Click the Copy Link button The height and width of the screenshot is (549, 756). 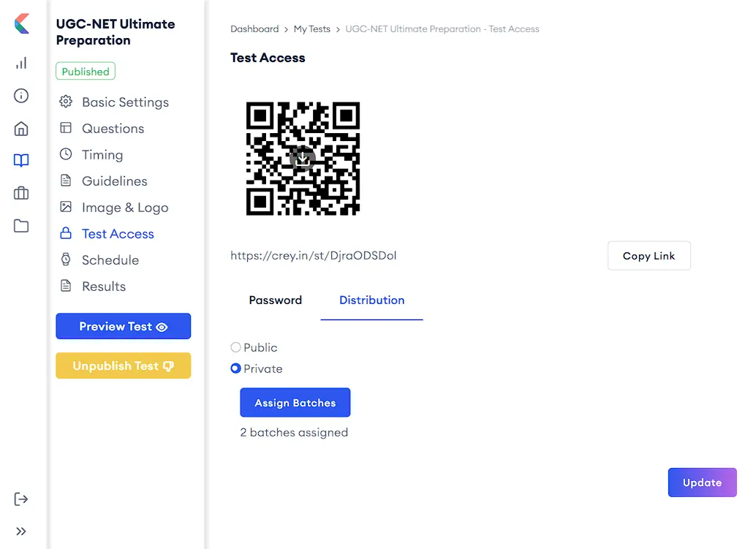tap(649, 256)
